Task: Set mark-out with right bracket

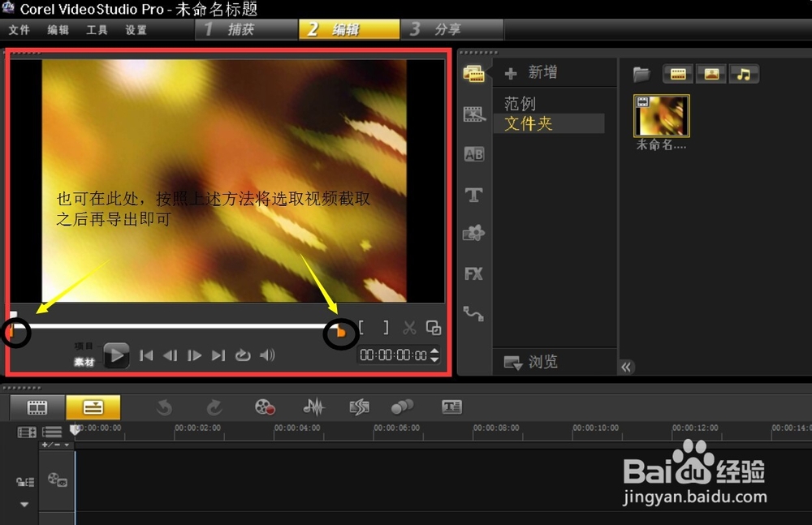Action: 385,327
